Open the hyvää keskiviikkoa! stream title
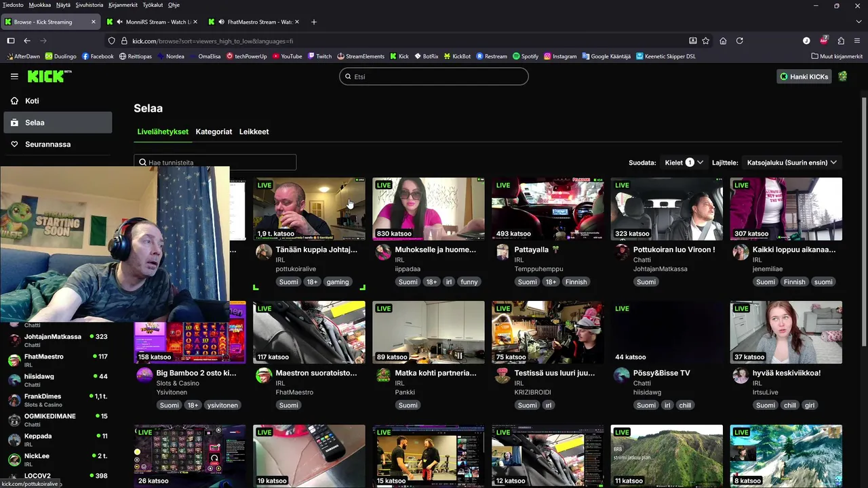Screen dimensions: 868x488 [x=786, y=373]
